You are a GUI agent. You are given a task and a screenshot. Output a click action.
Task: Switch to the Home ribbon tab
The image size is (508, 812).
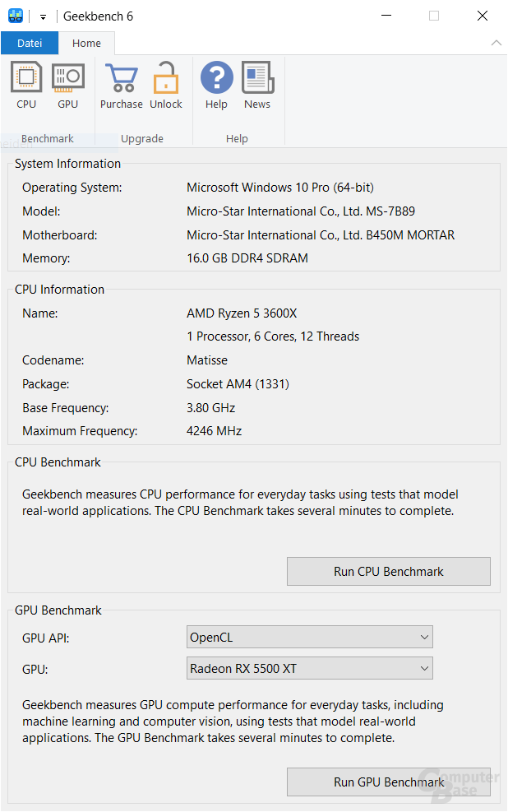[86, 43]
